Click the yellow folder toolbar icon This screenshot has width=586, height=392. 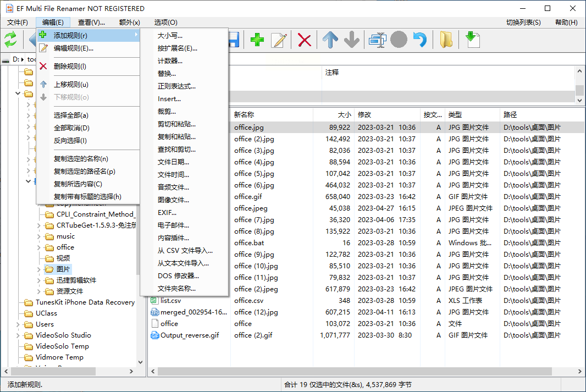pyautogui.click(x=446, y=40)
